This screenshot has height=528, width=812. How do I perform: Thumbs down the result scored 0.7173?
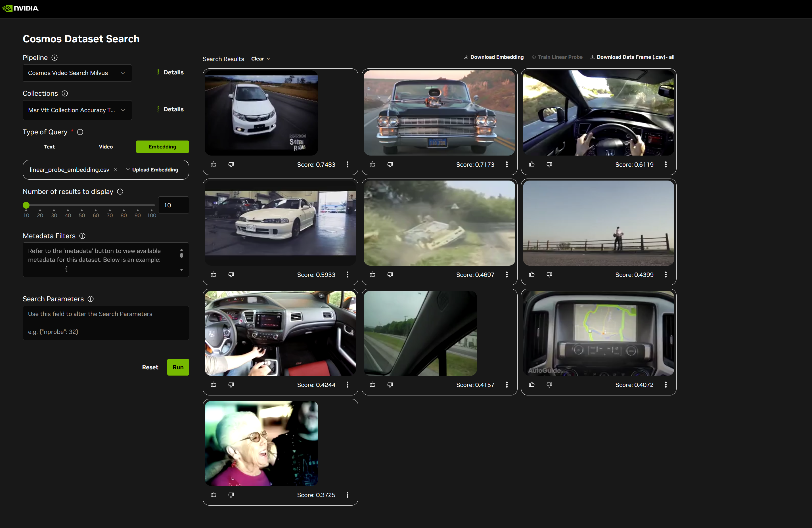[390, 164]
